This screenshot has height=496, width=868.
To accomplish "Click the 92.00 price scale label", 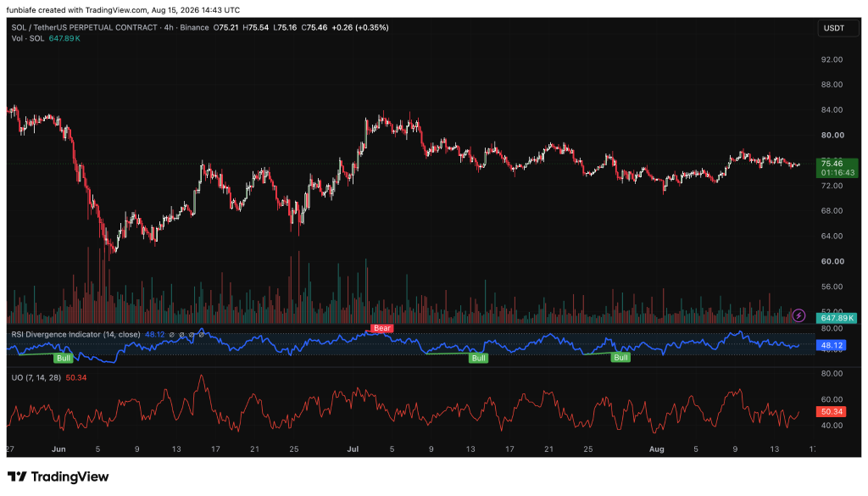I will click(x=832, y=59).
